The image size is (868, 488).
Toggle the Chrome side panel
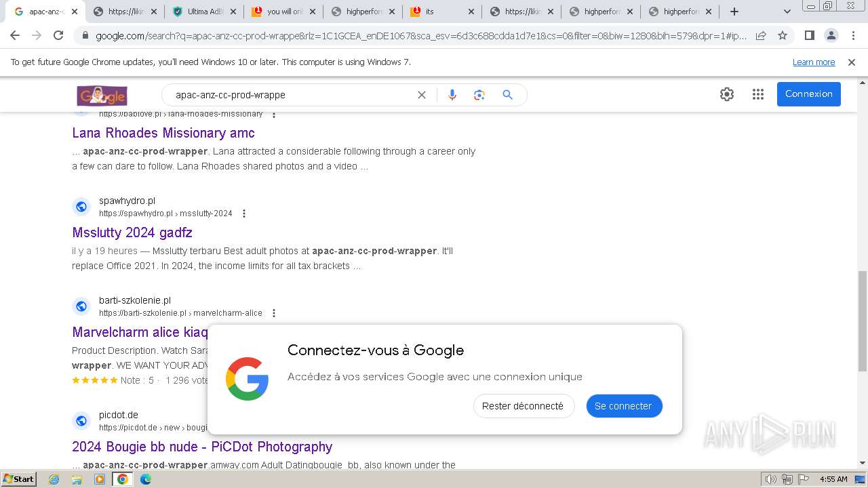tap(809, 35)
